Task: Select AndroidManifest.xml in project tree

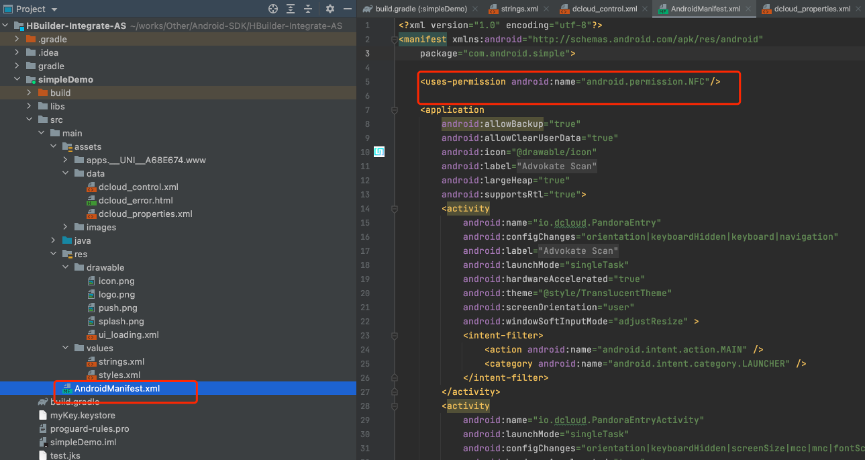Action: [117, 388]
